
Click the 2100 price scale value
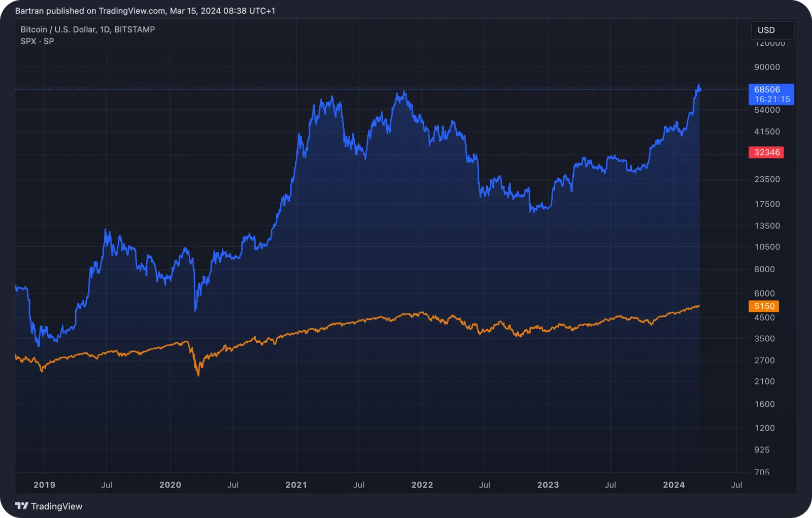tap(764, 381)
